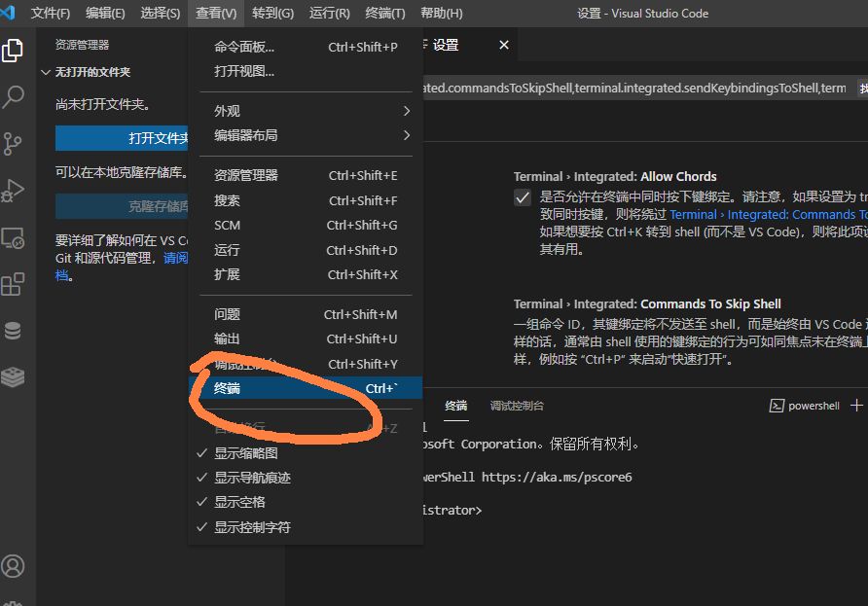Switch to the 终端 panel tab

[456, 406]
